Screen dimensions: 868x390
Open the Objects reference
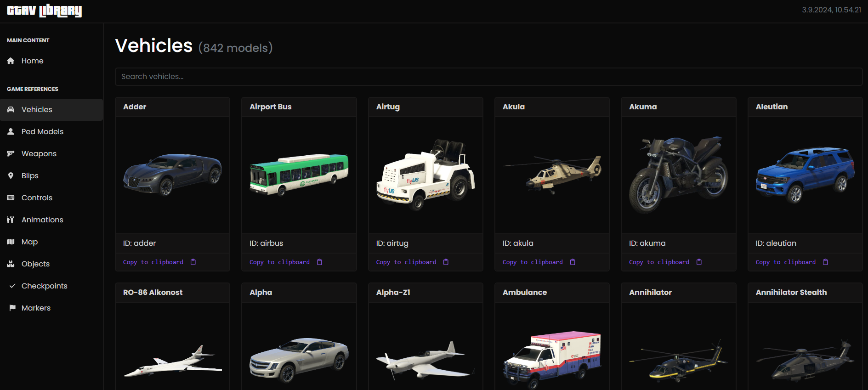pyautogui.click(x=51, y=264)
